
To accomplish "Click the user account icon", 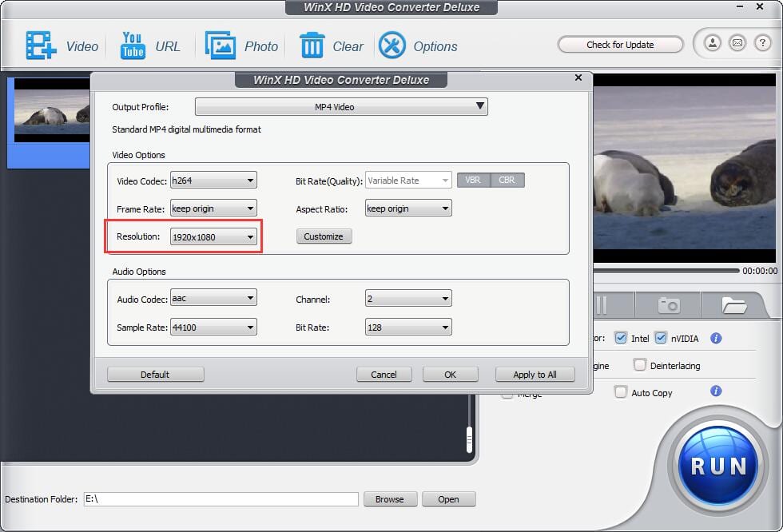I will pos(713,43).
